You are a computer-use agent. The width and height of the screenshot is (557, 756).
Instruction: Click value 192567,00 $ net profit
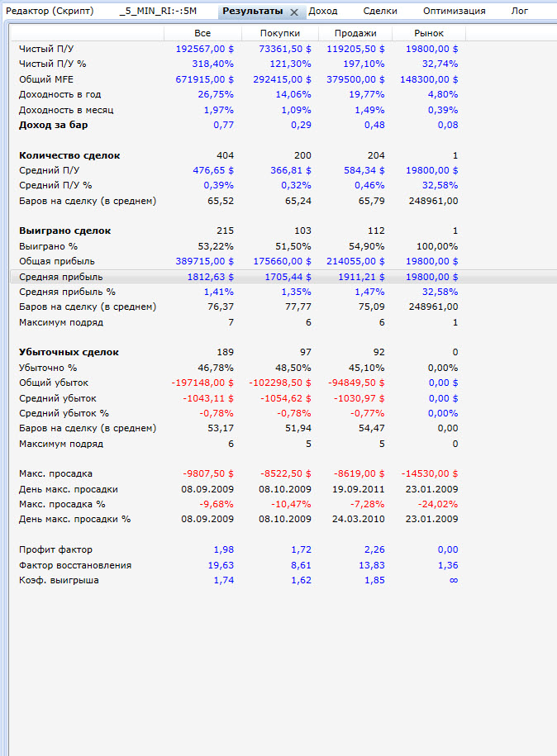(204, 49)
